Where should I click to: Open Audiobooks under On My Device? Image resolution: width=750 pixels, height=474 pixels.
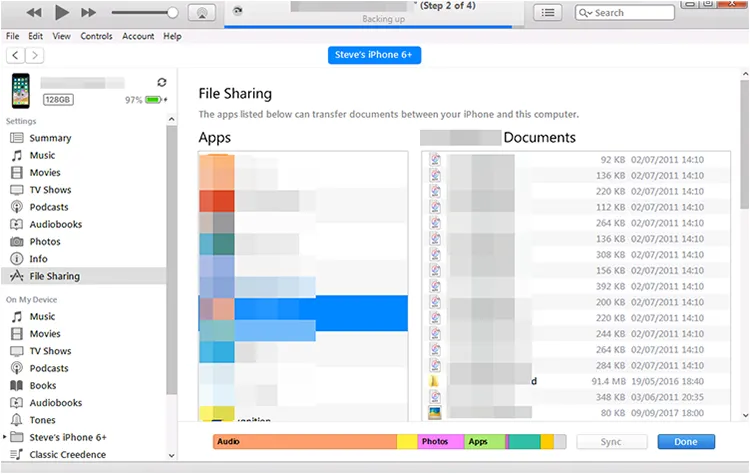click(x=55, y=403)
